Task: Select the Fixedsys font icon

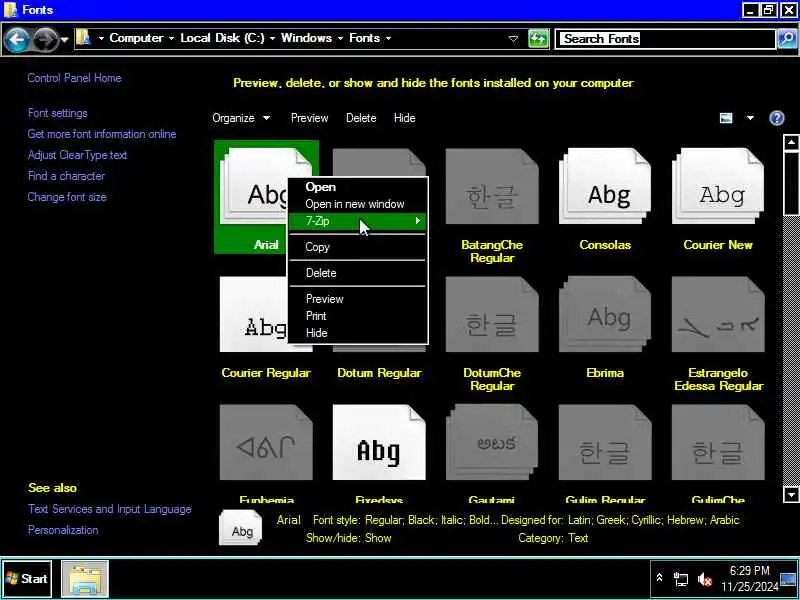Action: point(379,442)
